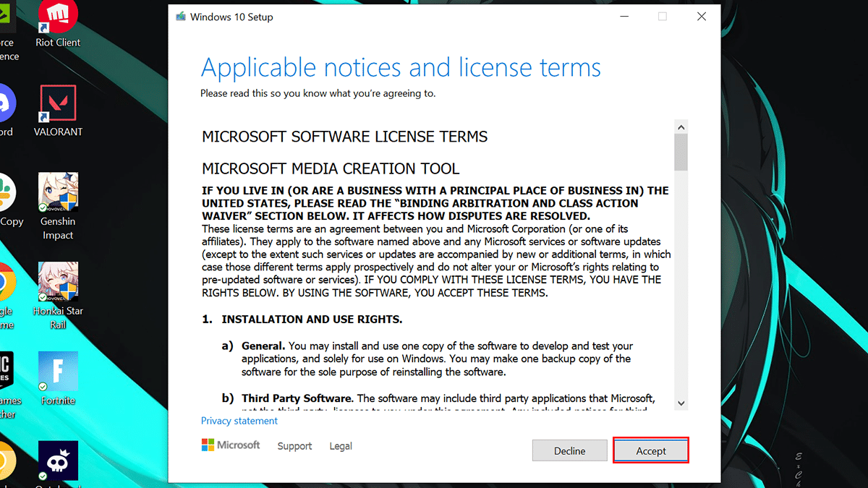Click the license scrollbar up arrow
The width and height of the screenshot is (868, 488).
pyautogui.click(x=681, y=127)
